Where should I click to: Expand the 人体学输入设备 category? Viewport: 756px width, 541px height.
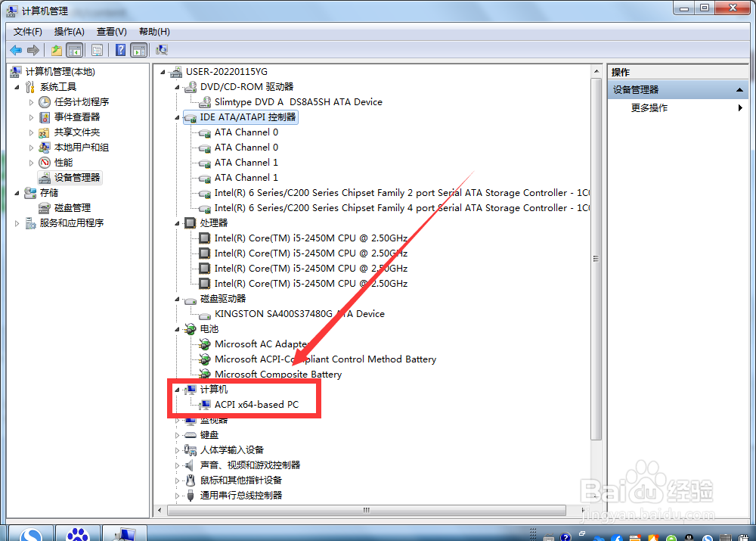[x=177, y=450]
